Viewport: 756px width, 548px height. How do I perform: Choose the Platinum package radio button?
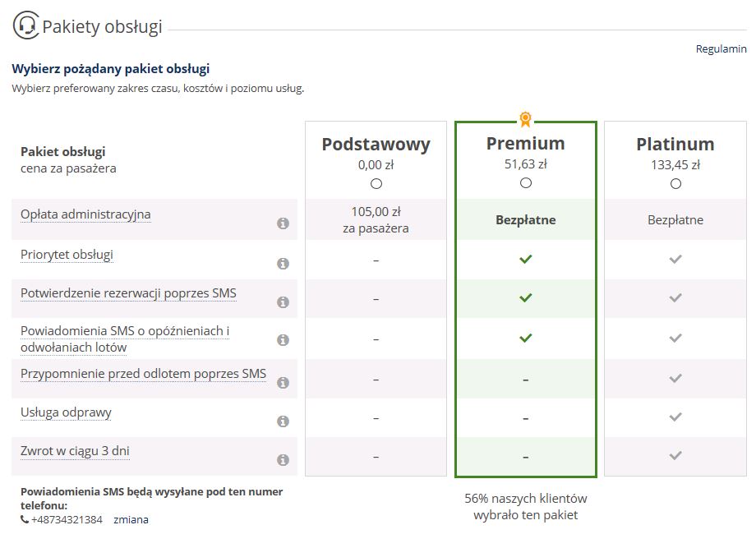[x=676, y=184]
